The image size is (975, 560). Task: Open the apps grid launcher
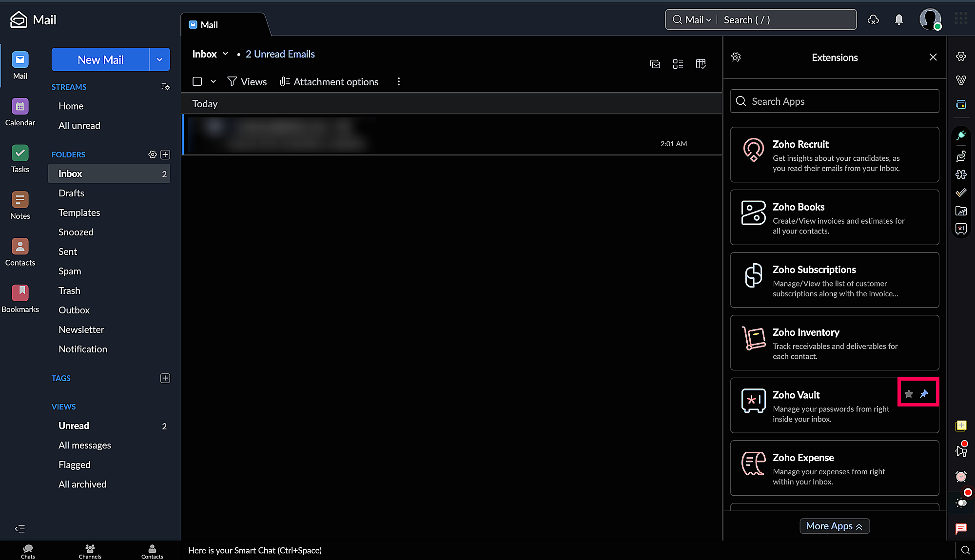click(x=961, y=19)
